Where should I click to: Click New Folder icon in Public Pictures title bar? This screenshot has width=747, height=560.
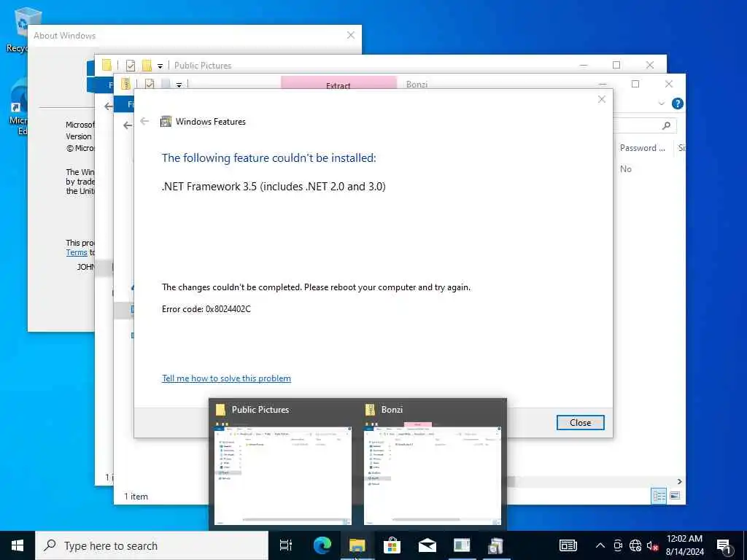(x=147, y=65)
